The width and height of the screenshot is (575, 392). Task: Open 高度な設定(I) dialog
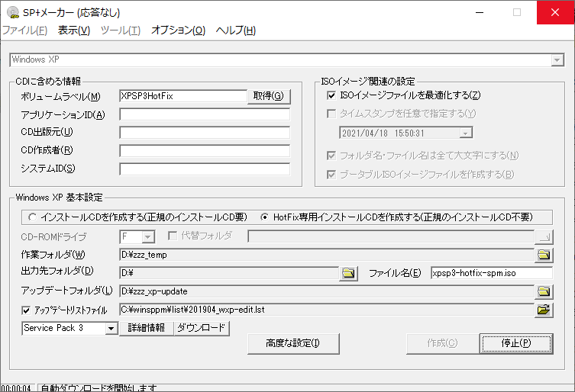coord(293,343)
